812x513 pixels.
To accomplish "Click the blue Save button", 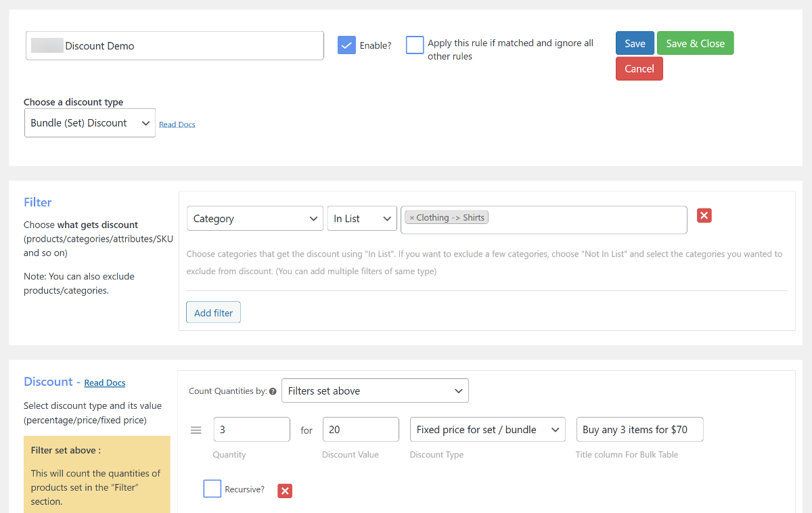I will pyautogui.click(x=635, y=43).
